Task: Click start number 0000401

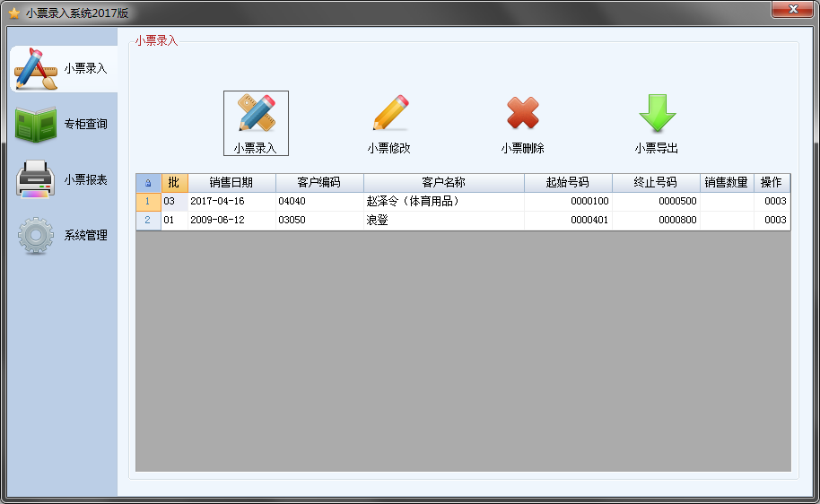Action: [x=568, y=221]
